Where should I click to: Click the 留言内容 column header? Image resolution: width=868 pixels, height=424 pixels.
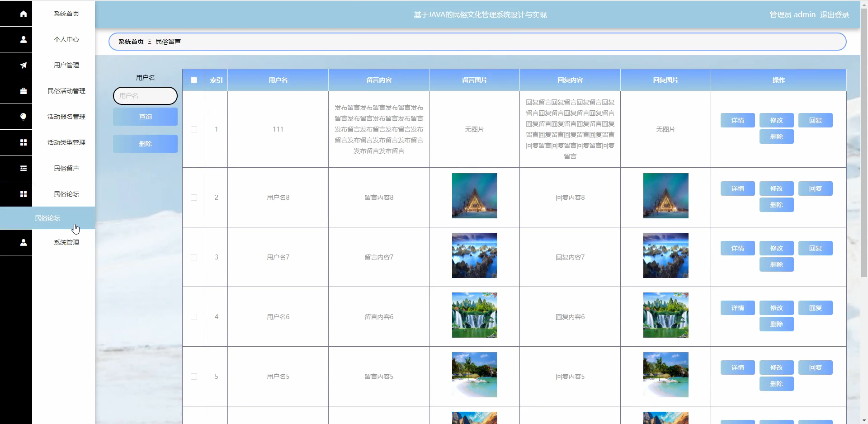coord(379,80)
